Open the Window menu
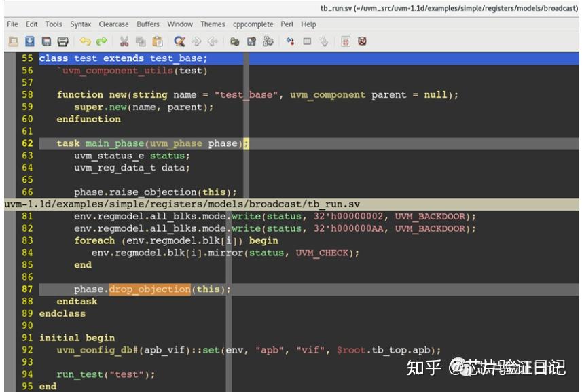The width and height of the screenshot is (582, 392). 180,24
